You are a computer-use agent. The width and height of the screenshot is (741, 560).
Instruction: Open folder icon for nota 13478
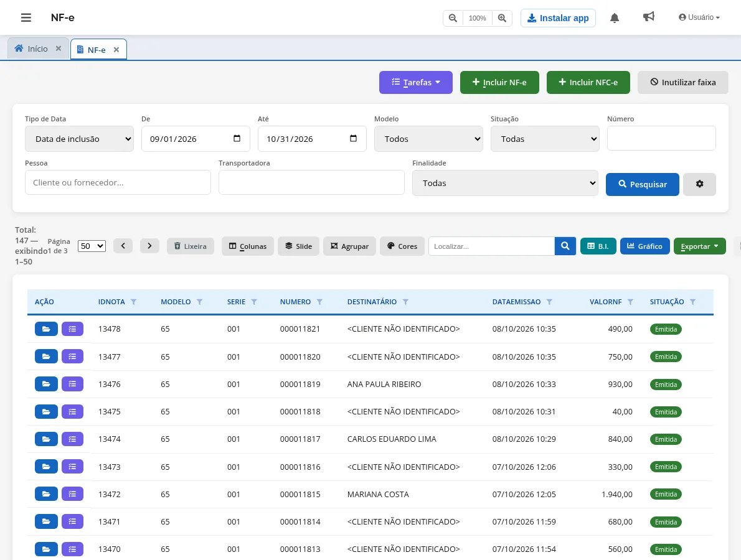(x=46, y=329)
